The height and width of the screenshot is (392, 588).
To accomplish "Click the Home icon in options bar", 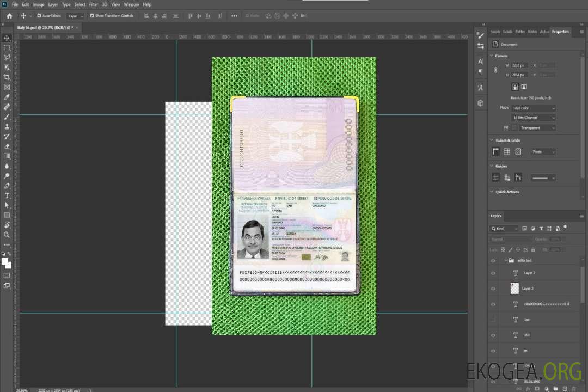I will pos(9,16).
